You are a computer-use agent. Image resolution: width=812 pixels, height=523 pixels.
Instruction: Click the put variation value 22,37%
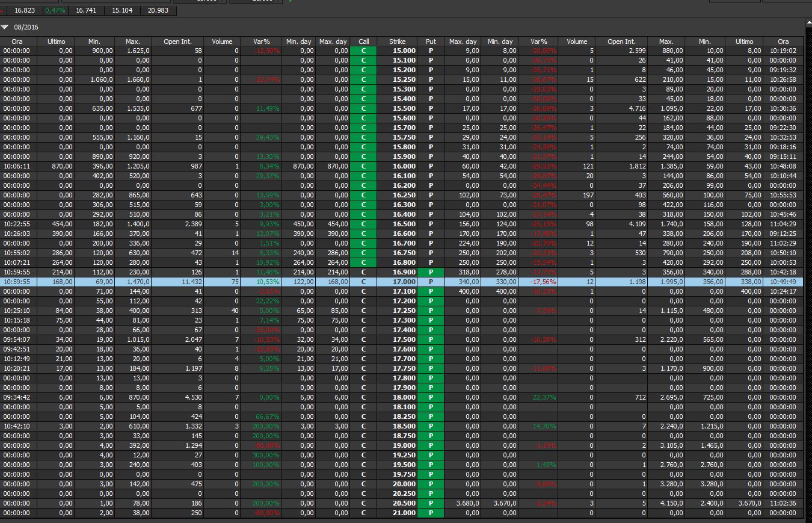tap(545, 398)
